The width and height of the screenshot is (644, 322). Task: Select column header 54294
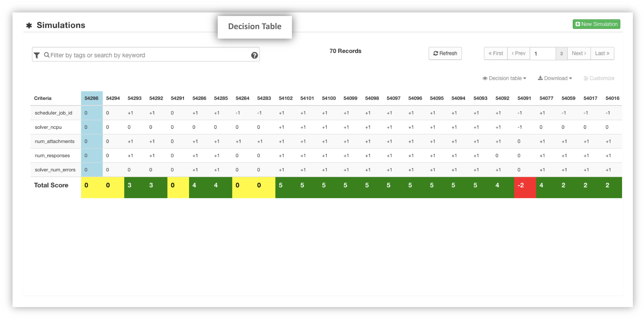tap(113, 98)
